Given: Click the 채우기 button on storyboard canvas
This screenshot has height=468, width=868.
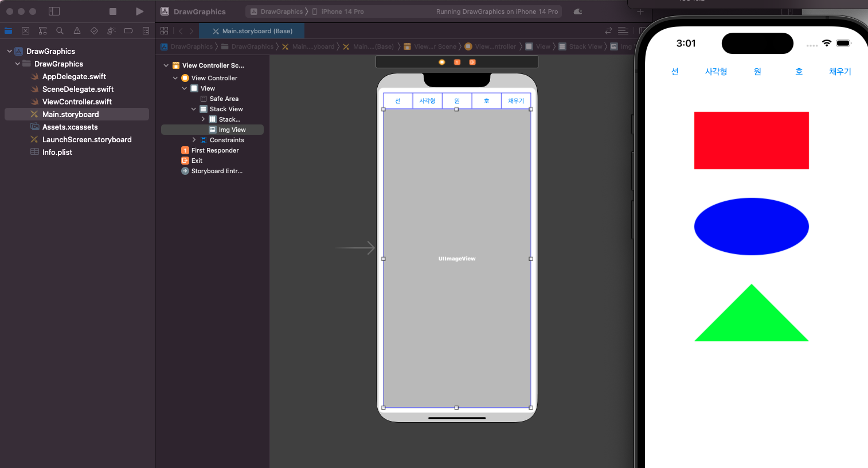Looking at the screenshot, I should (x=516, y=101).
